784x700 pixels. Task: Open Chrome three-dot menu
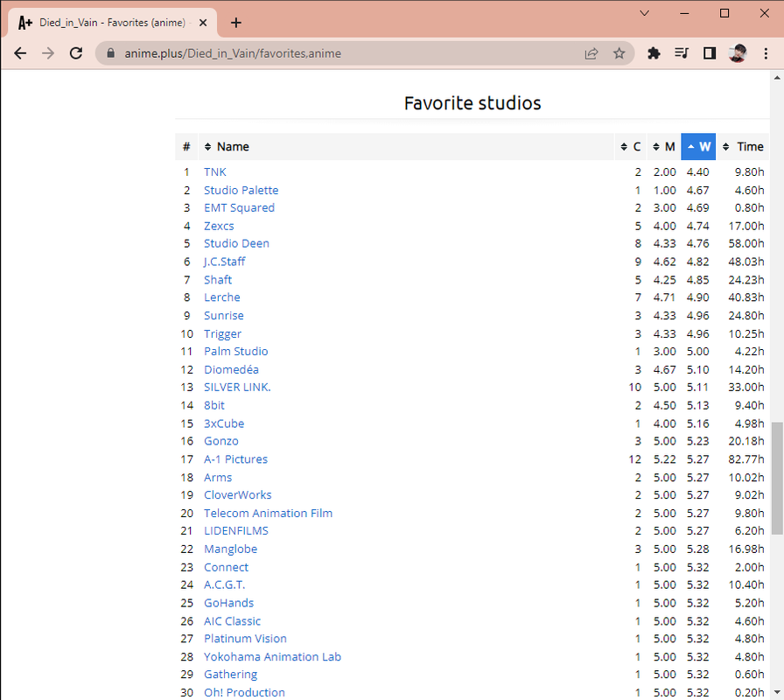pyautogui.click(x=766, y=53)
